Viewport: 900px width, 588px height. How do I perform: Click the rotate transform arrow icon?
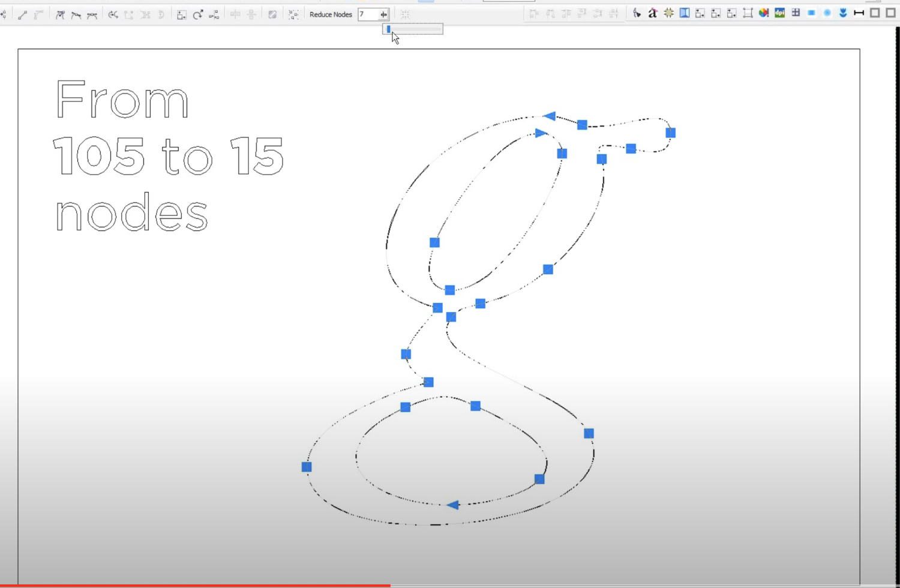[x=199, y=14]
